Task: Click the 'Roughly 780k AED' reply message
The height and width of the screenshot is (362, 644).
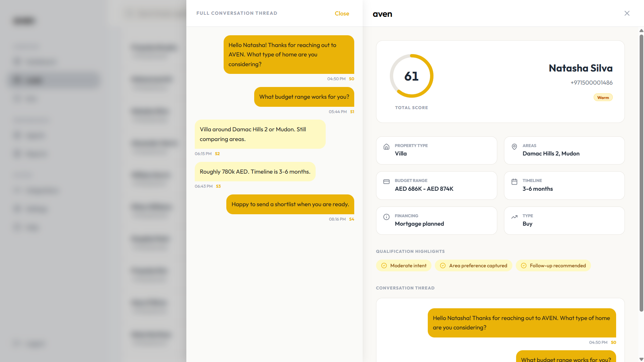Action: pos(255,172)
